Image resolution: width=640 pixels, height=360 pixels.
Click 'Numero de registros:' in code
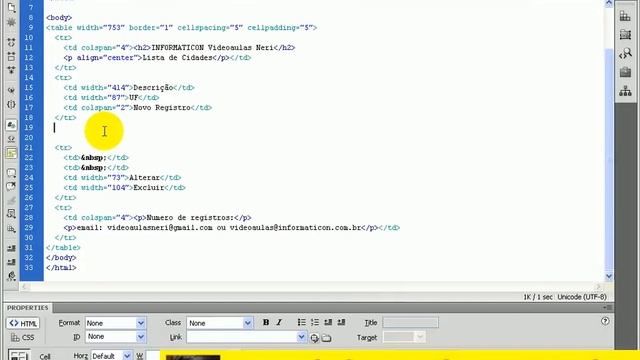coord(190,218)
